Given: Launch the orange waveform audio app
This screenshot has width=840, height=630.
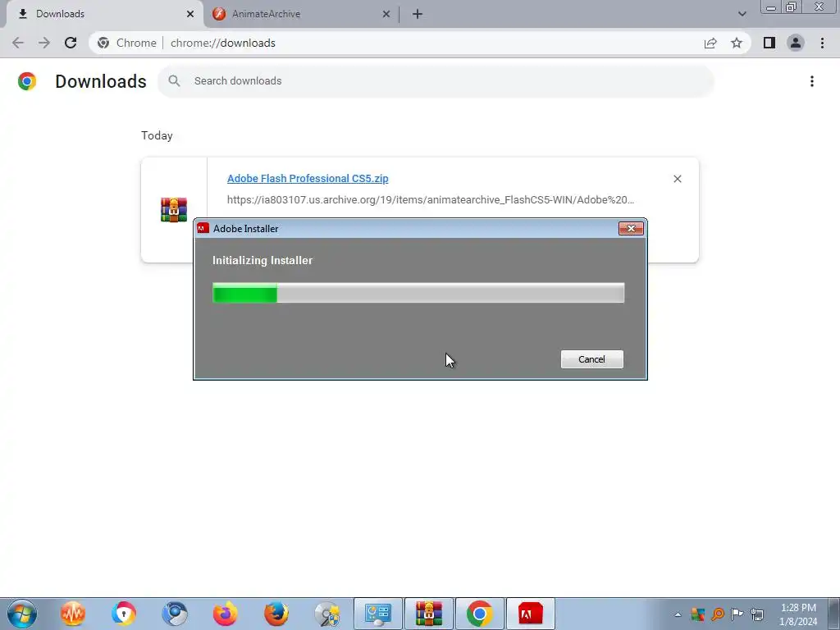Looking at the screenshot, I should 73,614.
